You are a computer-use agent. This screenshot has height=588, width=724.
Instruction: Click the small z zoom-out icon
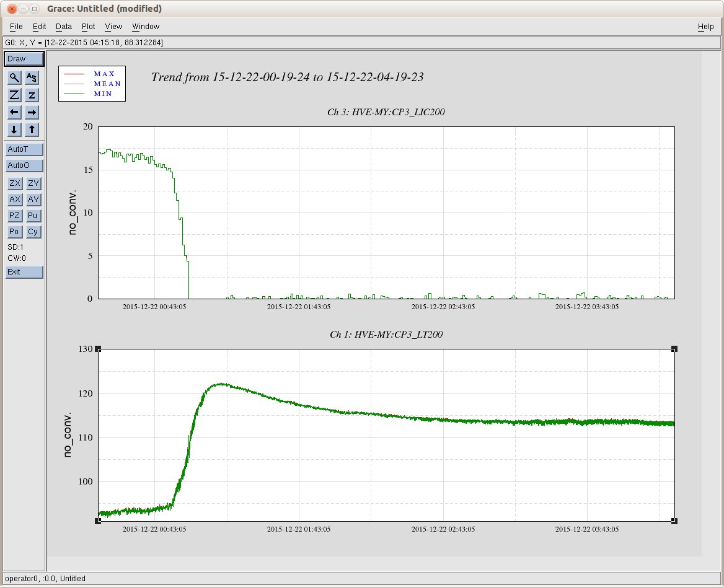tap(32, 95)
